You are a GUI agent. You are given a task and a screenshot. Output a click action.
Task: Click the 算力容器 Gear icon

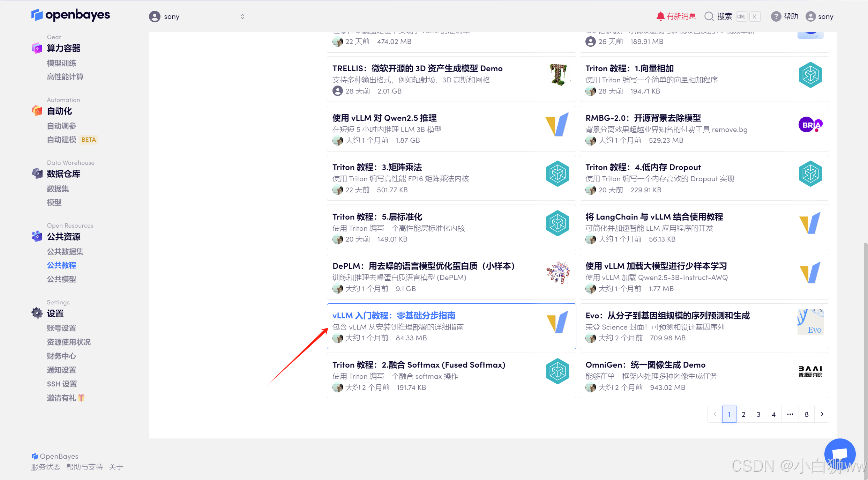click(x=37, y=48)
